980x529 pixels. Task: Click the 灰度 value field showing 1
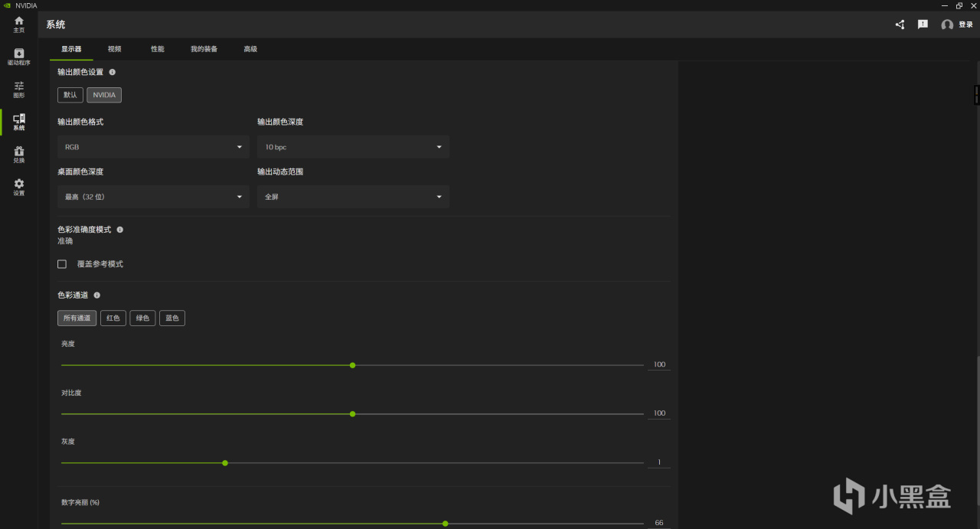(x=659, y=462)
